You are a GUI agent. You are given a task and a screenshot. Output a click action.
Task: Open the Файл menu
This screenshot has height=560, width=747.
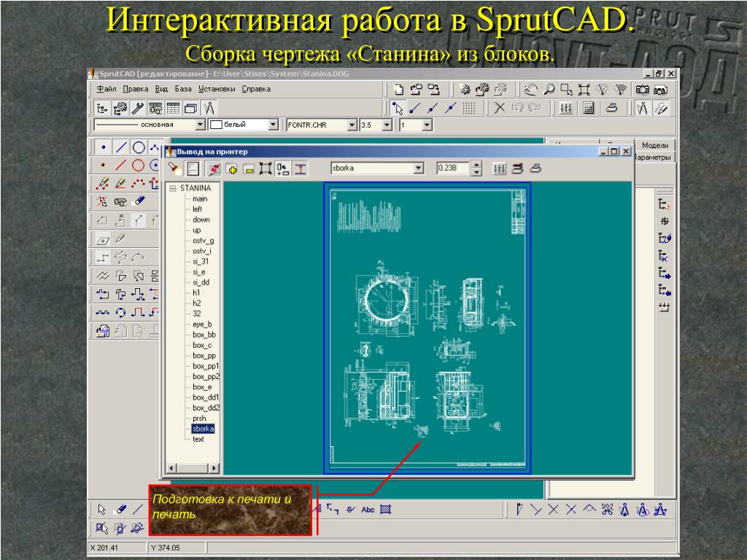tap(107, 89)
